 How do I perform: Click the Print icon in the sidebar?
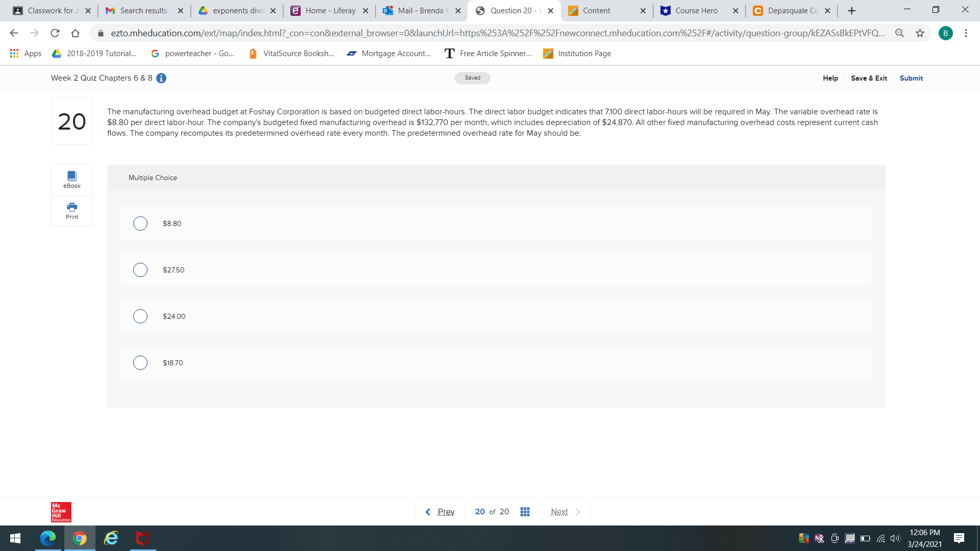point(71,210)
